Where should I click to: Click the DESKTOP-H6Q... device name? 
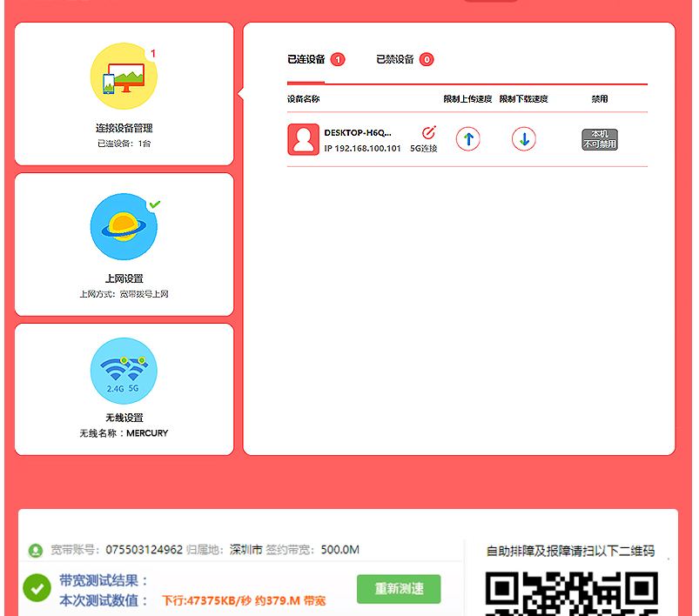click(x=358, y=133)
